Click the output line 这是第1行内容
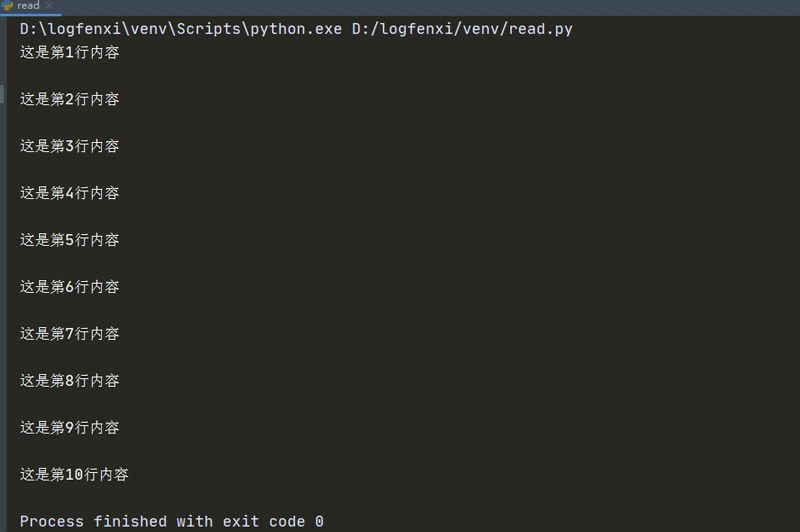The image size is (800, 532). pos(69,52)
